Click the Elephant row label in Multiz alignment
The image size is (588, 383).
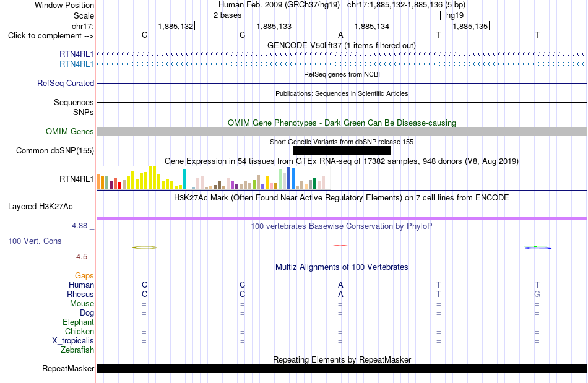pyautogui.click(x=79, y=322)
